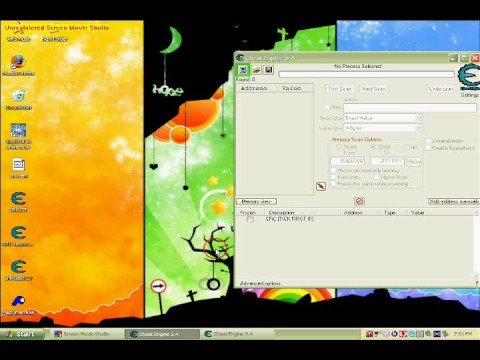Select the 32-Bit radio button
The image size is (480, 360).
pyautogui.click(x=373, y=147)
